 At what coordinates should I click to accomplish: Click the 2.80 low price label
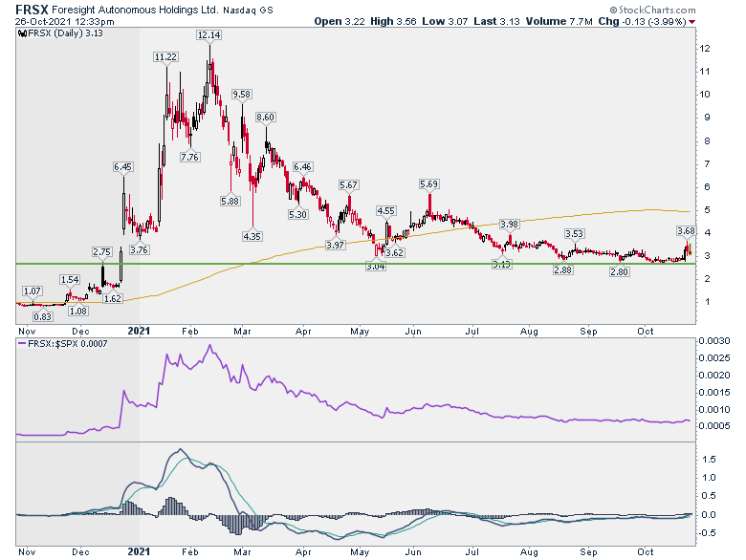pyautogui.click(x=620, y=272)
